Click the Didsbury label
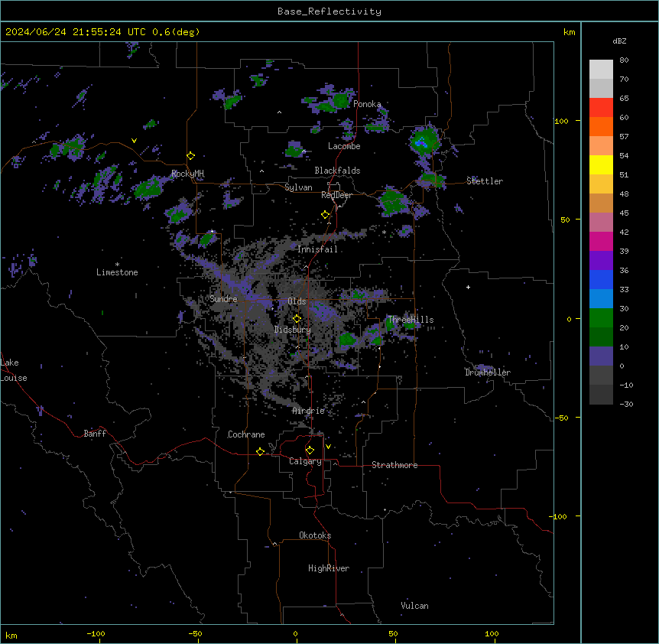The width and height of the screenshot is (659, 644). [x=293, y=330]
